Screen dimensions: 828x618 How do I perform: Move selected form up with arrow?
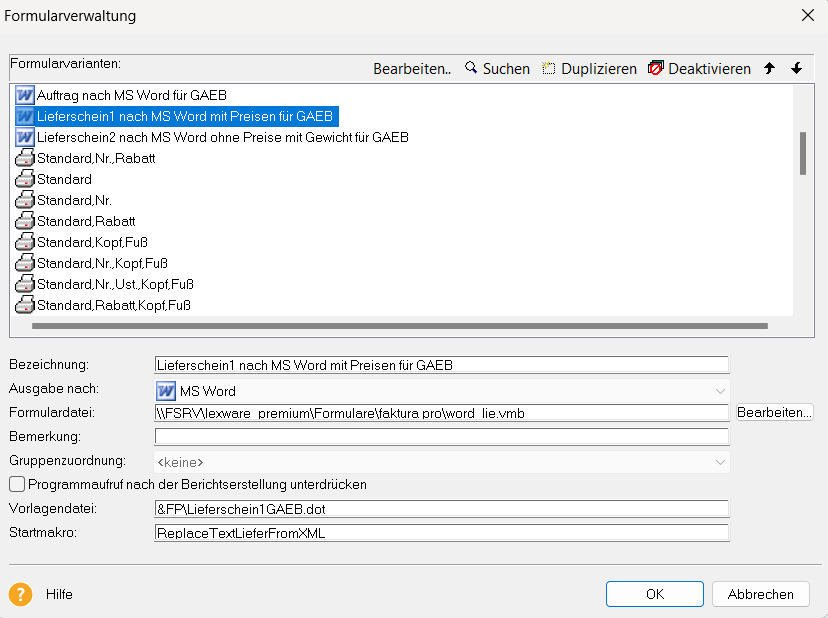(769, 69)
